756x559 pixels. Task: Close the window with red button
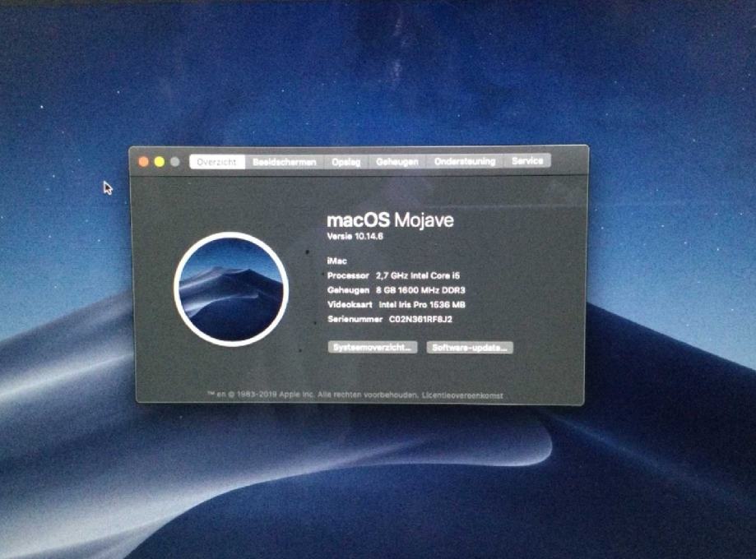click(144, 162)
